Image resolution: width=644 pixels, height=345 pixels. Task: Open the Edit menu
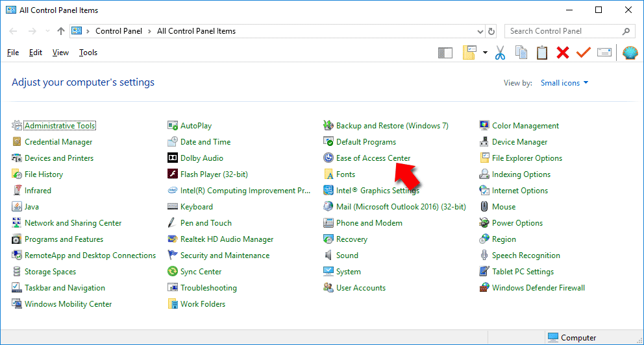[x=35, y=53]
